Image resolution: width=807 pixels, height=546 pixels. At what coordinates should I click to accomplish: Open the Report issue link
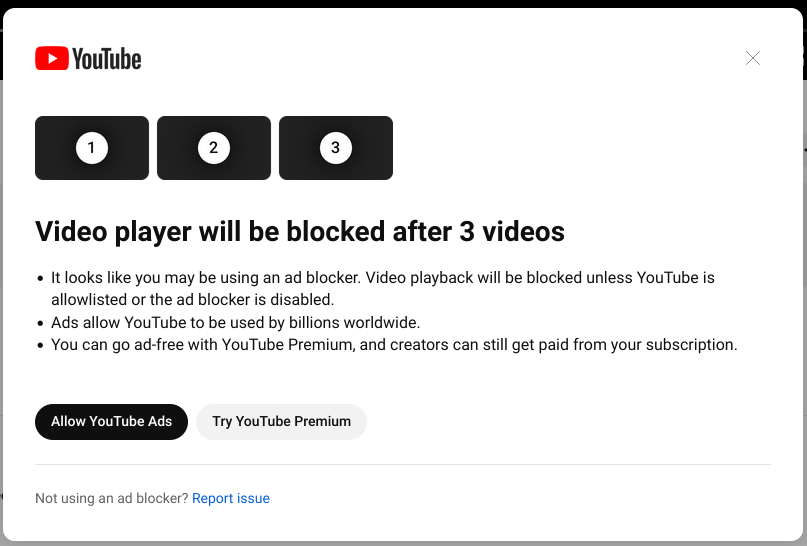[x=231, y=498]
